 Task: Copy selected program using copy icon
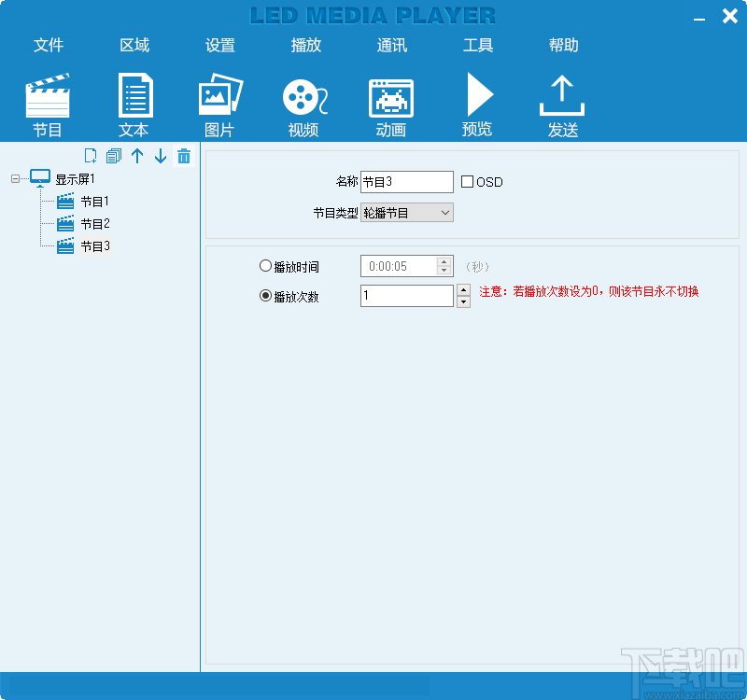114,156
